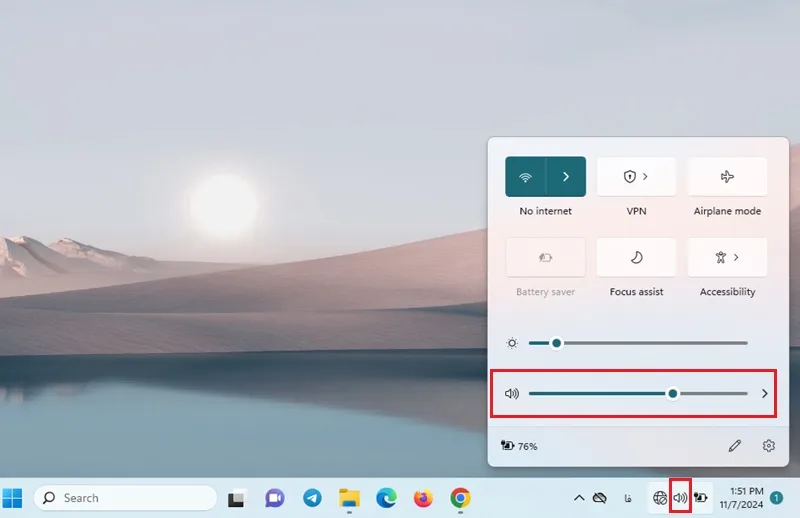Toggle the VPN quick setting tile
800x518 pixels.
(x=636, y=177)
